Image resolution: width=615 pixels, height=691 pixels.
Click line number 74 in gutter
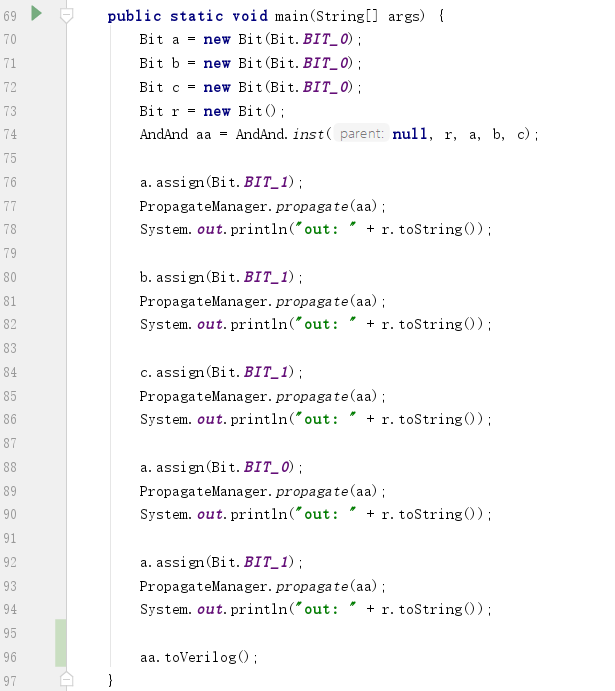point(10,134)
